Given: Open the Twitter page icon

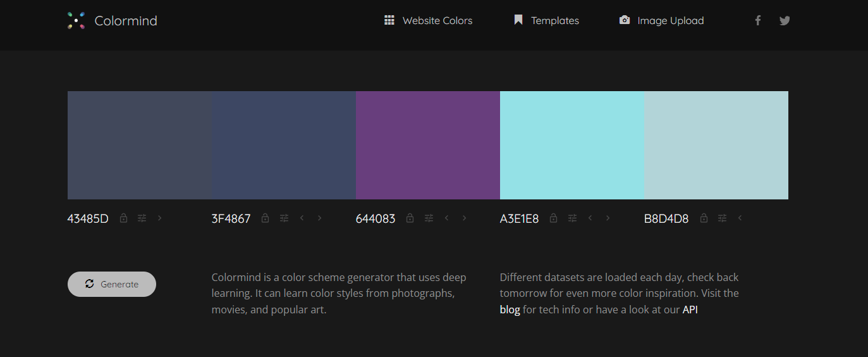Looking at the screenshot, I should pyautogui.click(x=785, y=21).
